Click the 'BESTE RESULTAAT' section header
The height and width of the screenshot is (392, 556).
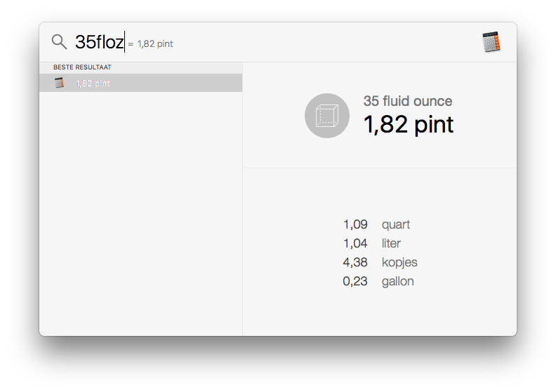(x=82, y=67)
